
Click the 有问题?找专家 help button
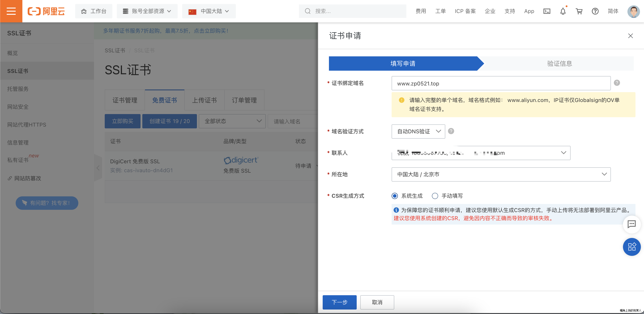click(47, 203)
